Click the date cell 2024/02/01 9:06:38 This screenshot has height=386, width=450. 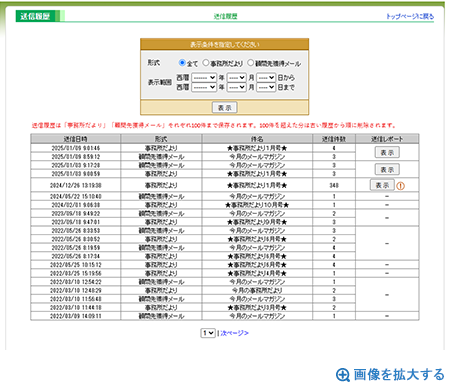pyautogui.click(x=76, y=205)
